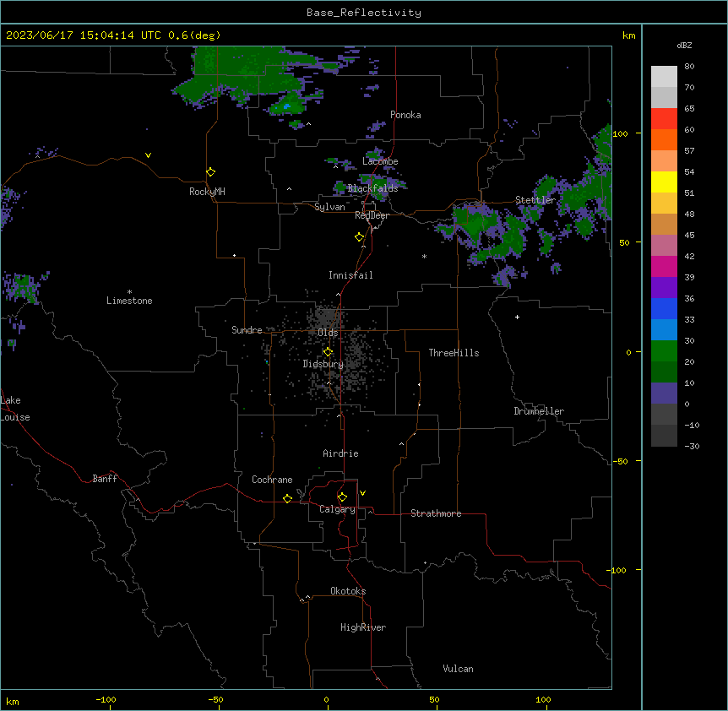This screenshot has width=728, height=711.
Task: Click the Stettler city label
Action: (x=535, y=200)
